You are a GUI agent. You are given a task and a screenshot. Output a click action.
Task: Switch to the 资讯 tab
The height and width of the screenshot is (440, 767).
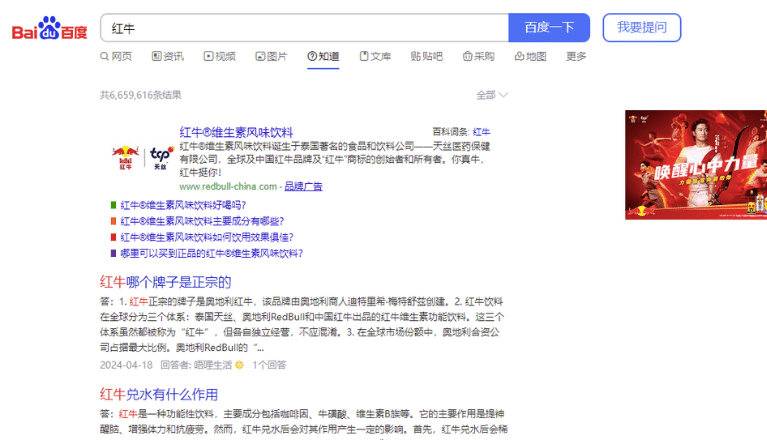[168, 56]
